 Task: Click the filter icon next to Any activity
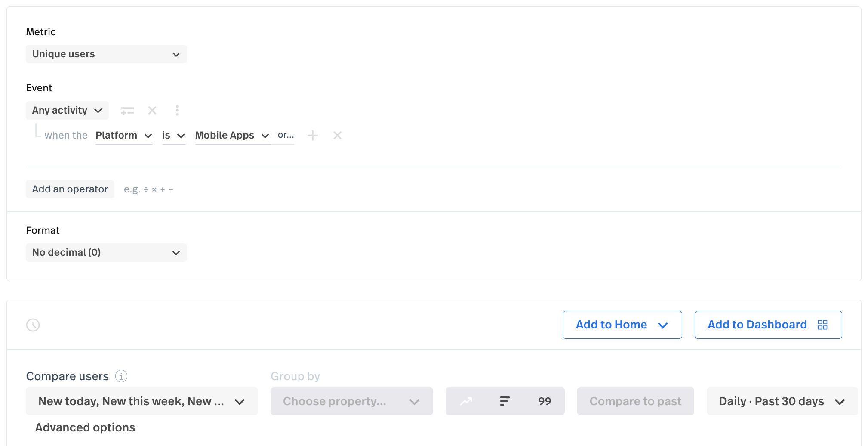point(127,111)
